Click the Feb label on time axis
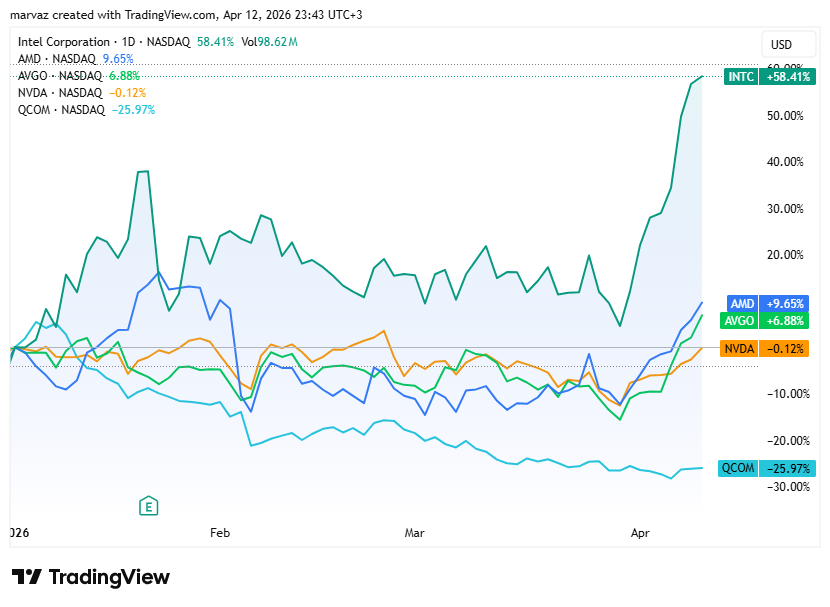The height and width of the screenshot is (607, 830). pos(220,534)
